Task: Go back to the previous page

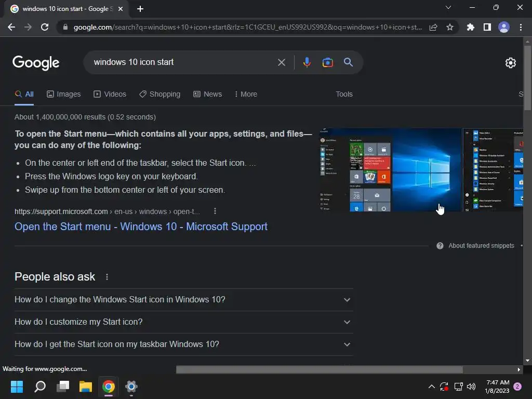Action: point(11,27)
